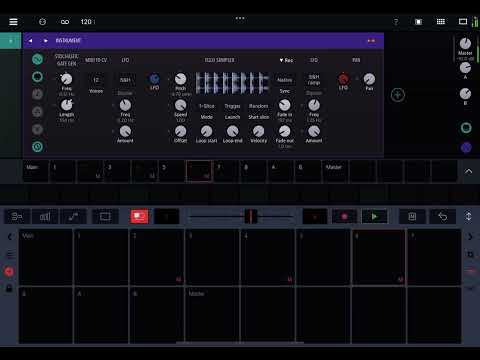Select the teal oscillator wave sidebar icon
Image resolution: width=480 pixels, height=360 pixels.
coord(37,59)
